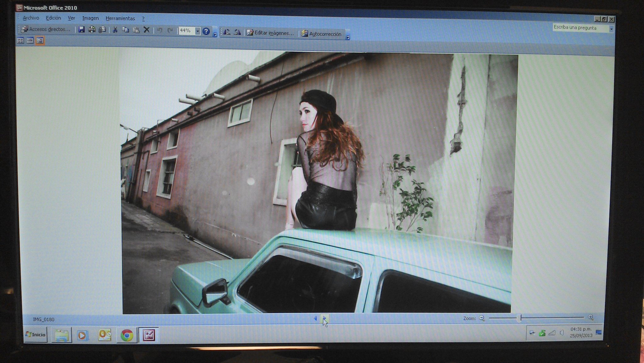Open the Herramientas menu
The height and width of the screenshot is (363, 644).
click(x=120, y=19)
